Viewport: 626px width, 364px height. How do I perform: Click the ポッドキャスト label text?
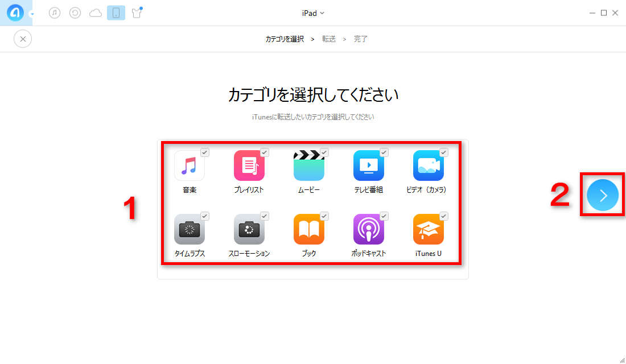[369, 254]
